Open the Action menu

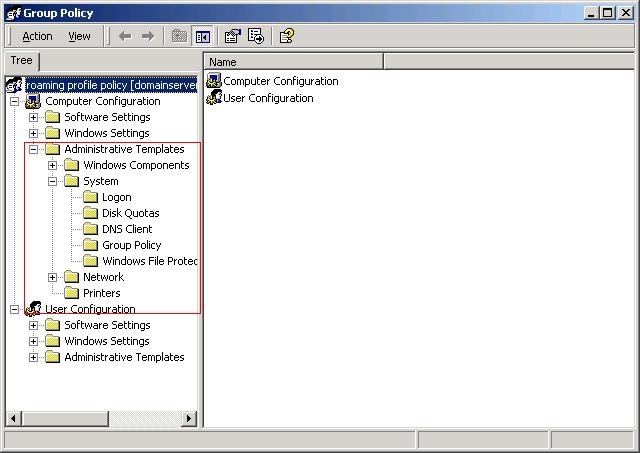click(x=37, y=36)
